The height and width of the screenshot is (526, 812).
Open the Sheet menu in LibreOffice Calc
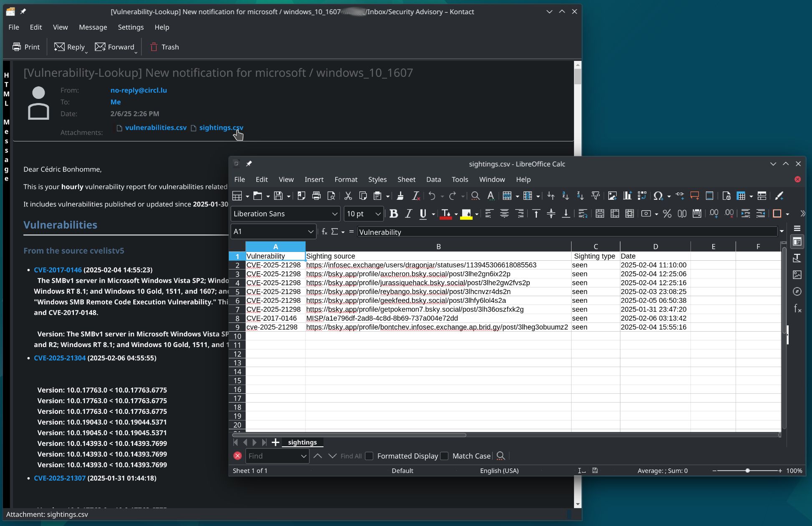(406, 179)
